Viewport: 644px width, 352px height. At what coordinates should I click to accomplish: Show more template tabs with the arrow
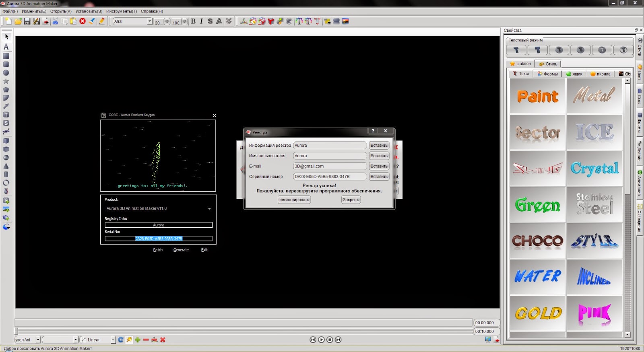(628, 74)
